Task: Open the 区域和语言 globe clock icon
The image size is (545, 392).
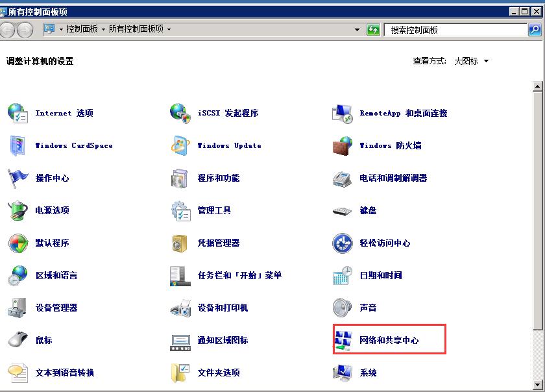Action: point(18,275)
